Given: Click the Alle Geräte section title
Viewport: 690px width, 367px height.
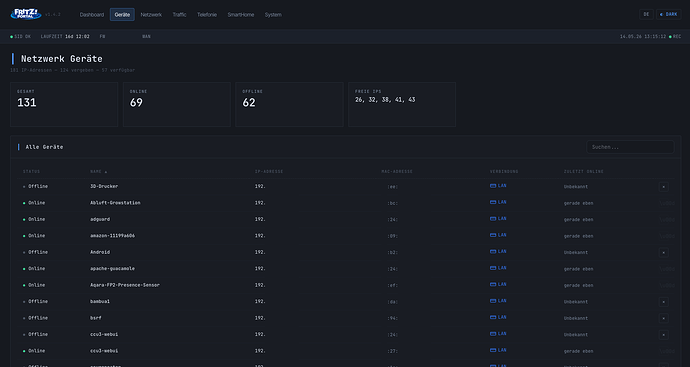Looking at the screenshot, I should [x=44, y=147].
